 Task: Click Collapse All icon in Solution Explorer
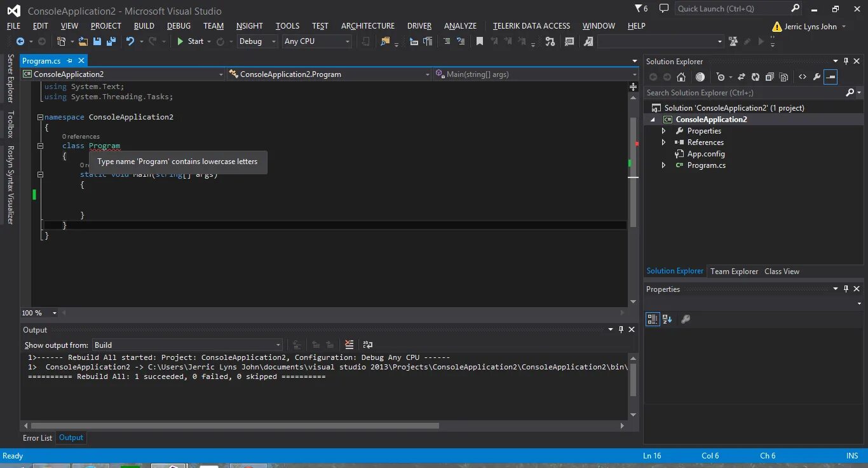click(770, 77)
